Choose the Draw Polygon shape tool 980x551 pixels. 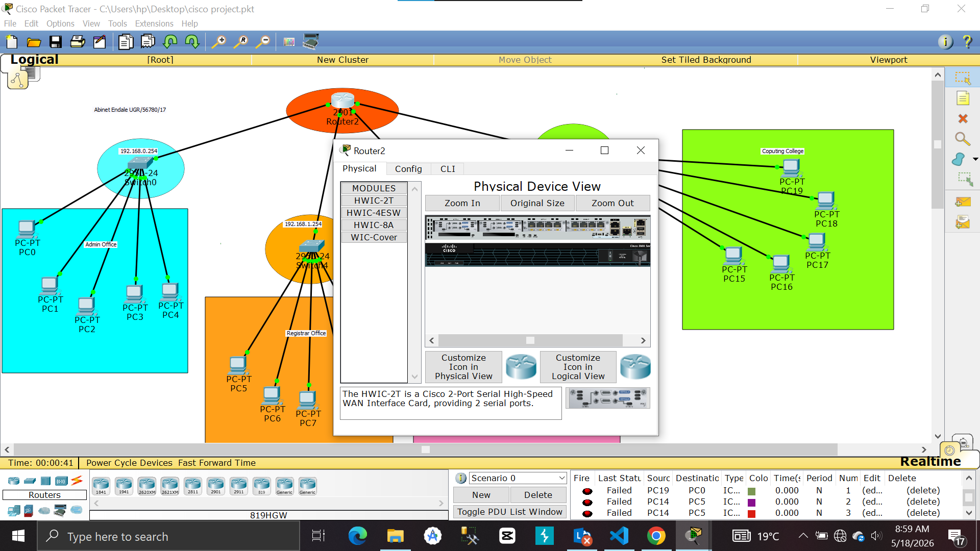pyautogui.click(x=959, y=159)
